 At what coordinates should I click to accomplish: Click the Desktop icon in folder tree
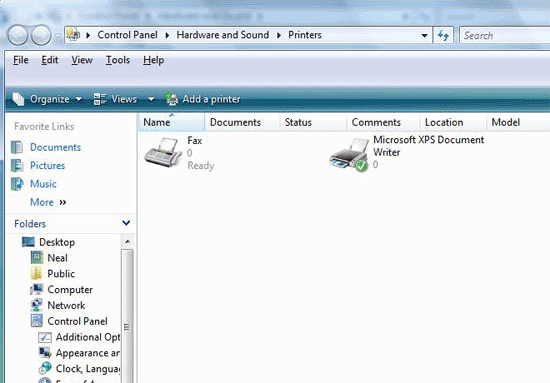(x=28, y=242)
